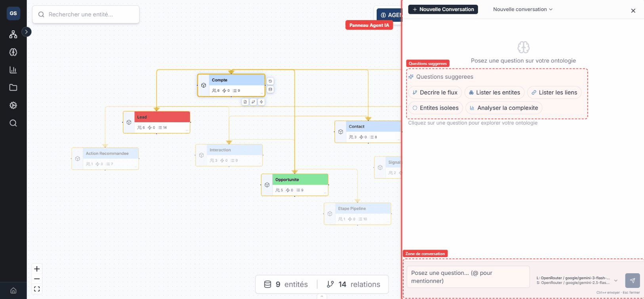The width and height of the screenshot is (644, 299).
Task: Open the Nouvelle conversation dropdown
Action: [522, 9]
